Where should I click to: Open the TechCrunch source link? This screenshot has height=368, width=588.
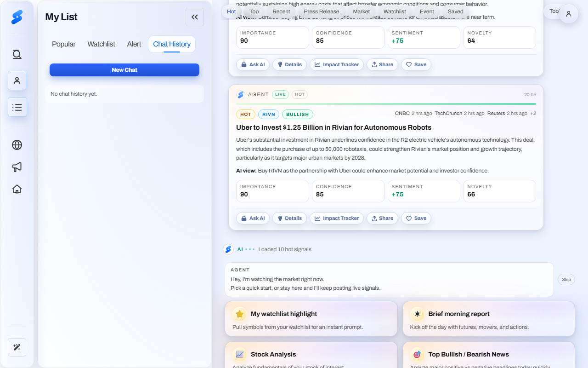click(x=448, y=113)
